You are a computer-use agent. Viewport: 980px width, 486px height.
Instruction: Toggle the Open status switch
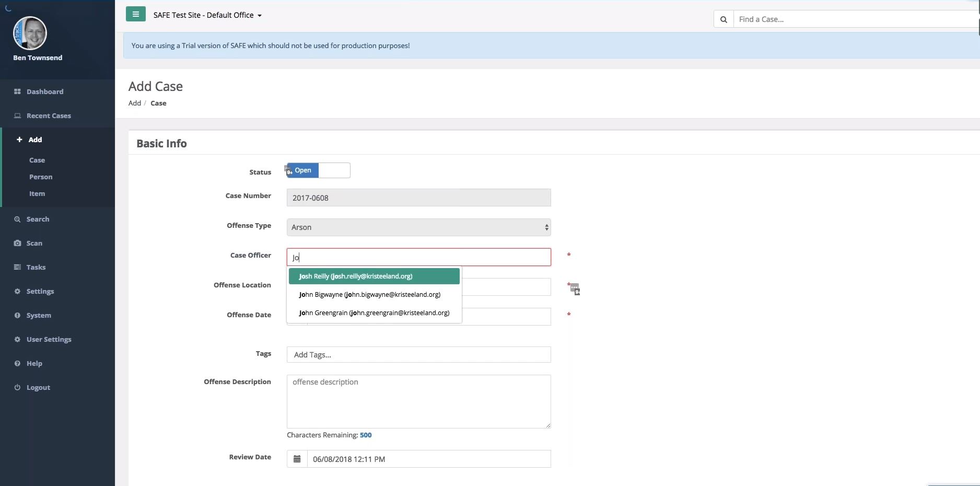[319, 170]
